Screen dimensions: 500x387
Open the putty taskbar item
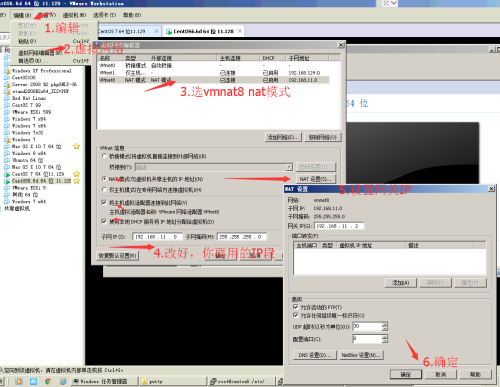pos(172,381)
